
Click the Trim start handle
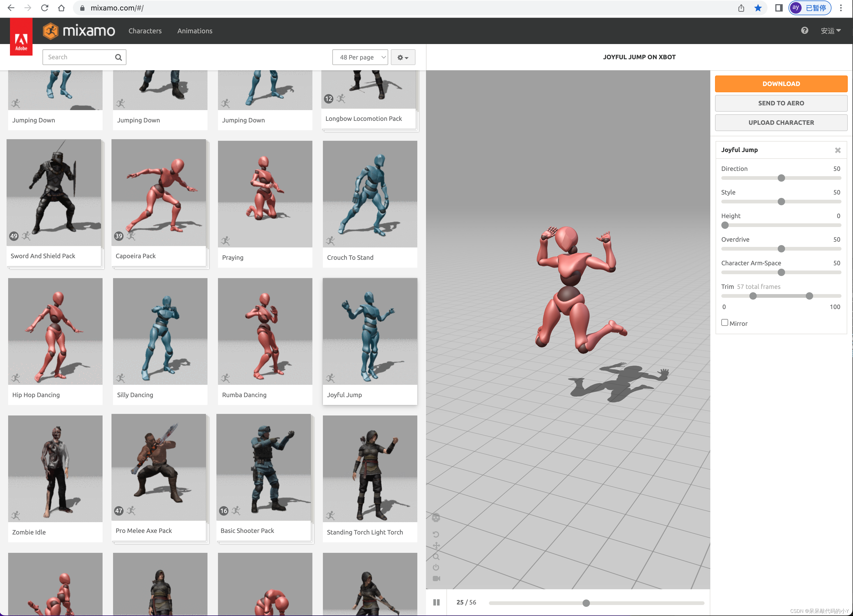point(753,296)
